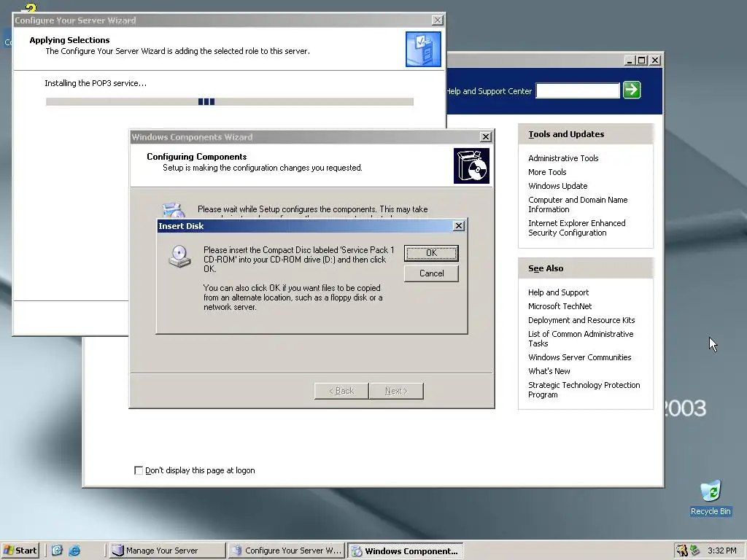Viewport: 747px width, 560px height.
Task: Click the CD-ROM drive icon in Insert Disk
Action: click(179, 256)
